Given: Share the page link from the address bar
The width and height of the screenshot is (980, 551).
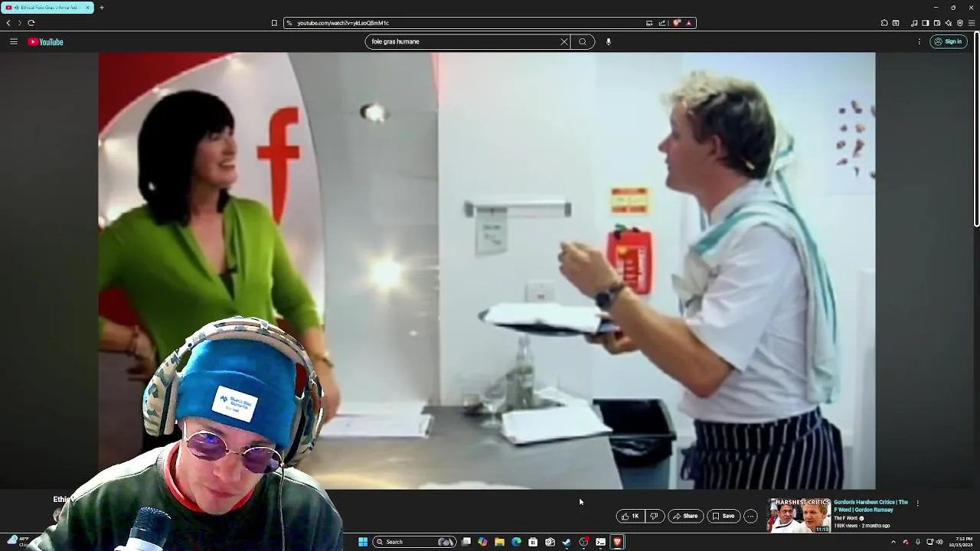Looking at the screenshot, I should (x=662, y=23).
